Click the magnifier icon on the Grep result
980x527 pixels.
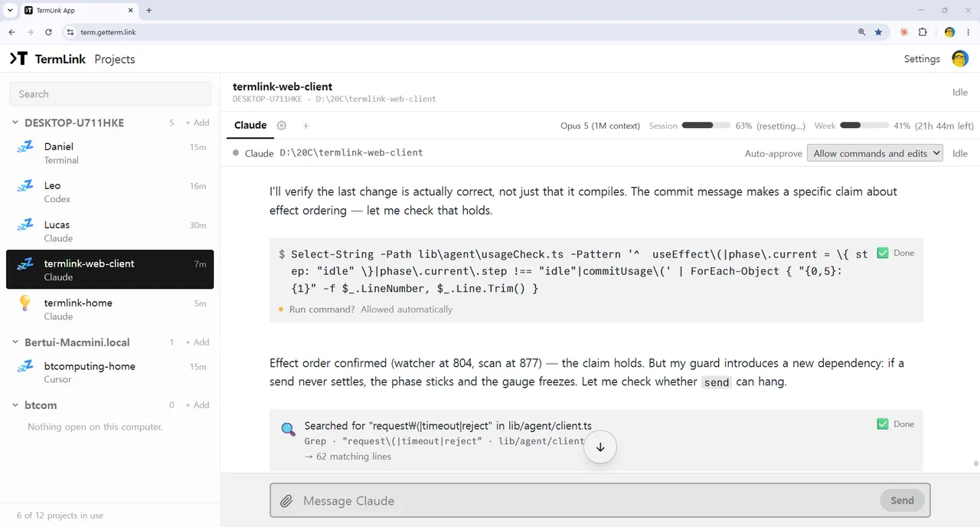(288, 429)
